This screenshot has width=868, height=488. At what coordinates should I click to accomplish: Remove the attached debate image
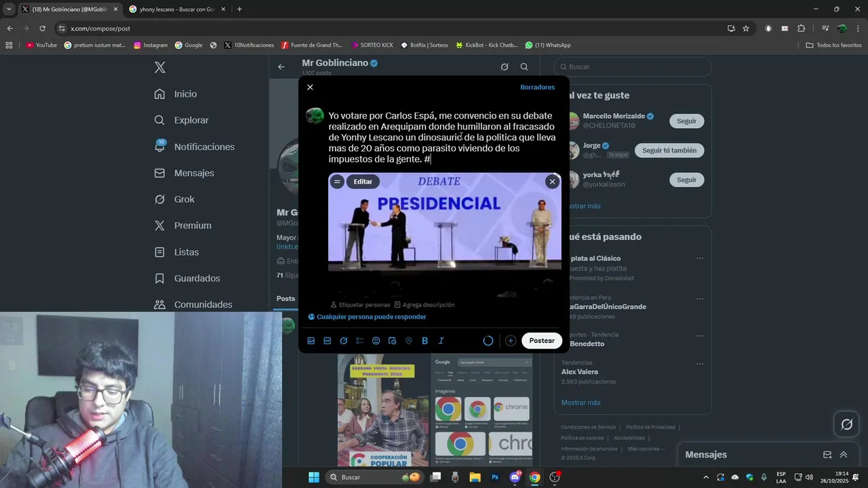[x=552, y=182]
